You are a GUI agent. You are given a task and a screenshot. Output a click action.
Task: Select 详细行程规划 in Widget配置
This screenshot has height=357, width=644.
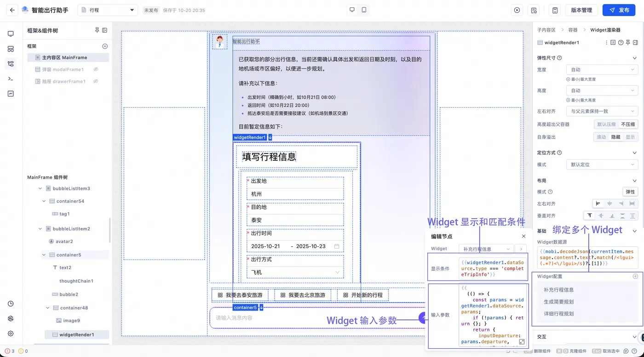click(558, 314)
